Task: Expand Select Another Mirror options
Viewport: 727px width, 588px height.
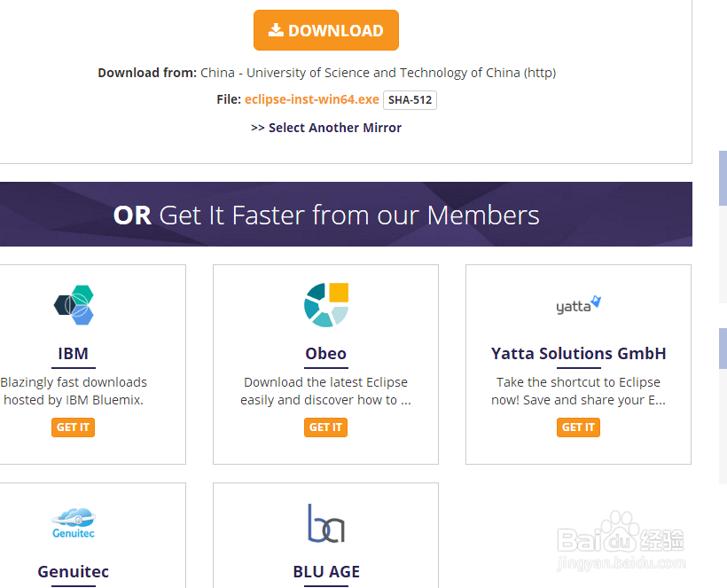Action: pyautogui.click(x=325, y=128)
